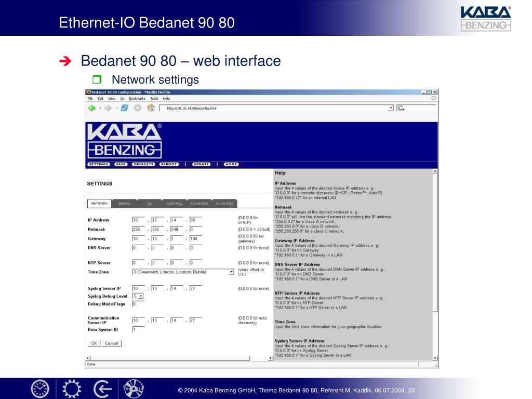This screenshot has width=532, height=399.
Task: Switch to the SERIAL tab
Action: [124, 203]
